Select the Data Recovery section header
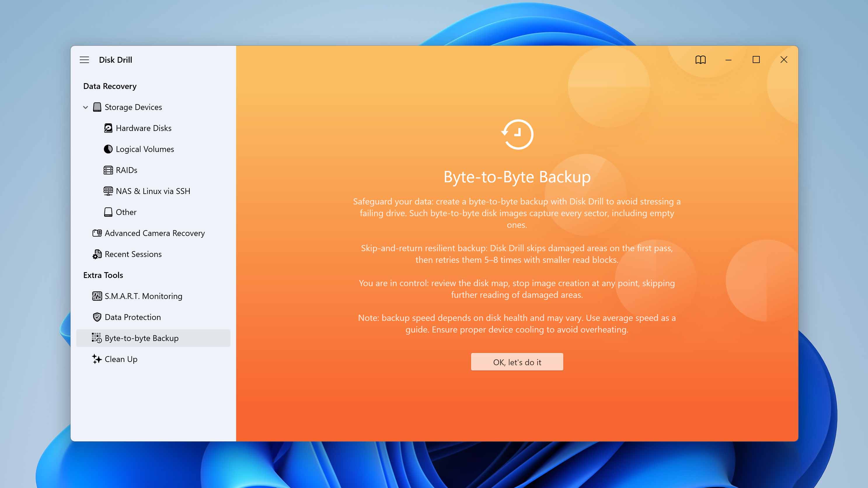 pyautogui.click(x=110, y=86)
